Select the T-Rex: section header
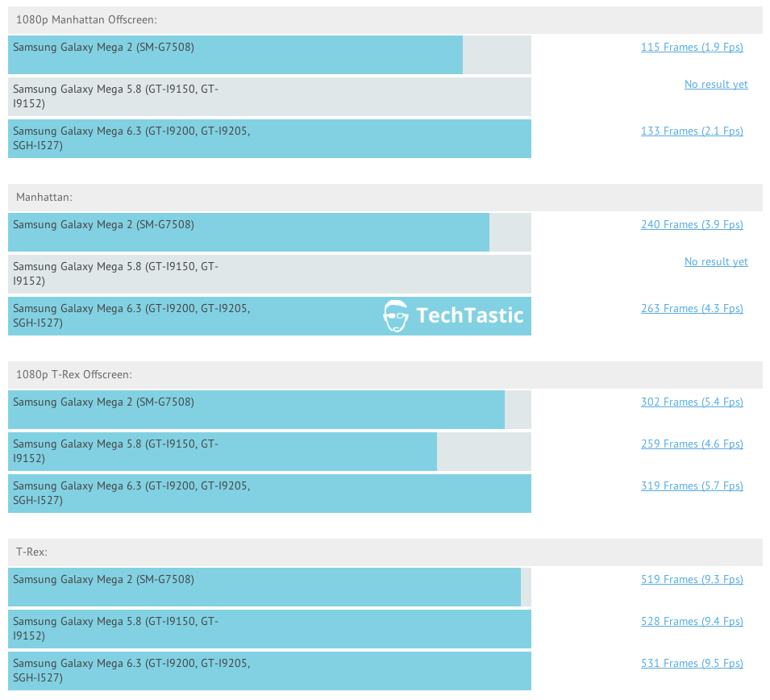This screenshot has width=770, height=700. [x=385, y=552]
